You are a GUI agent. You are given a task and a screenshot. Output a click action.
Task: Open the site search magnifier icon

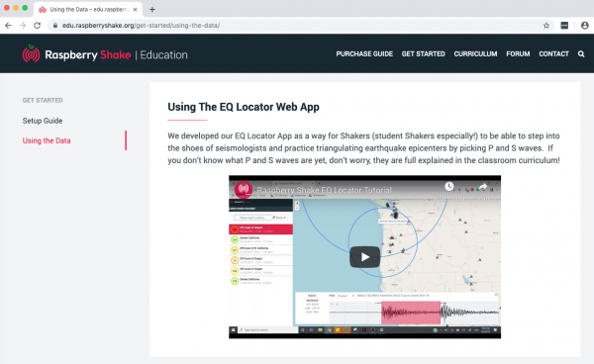(581, 54)
